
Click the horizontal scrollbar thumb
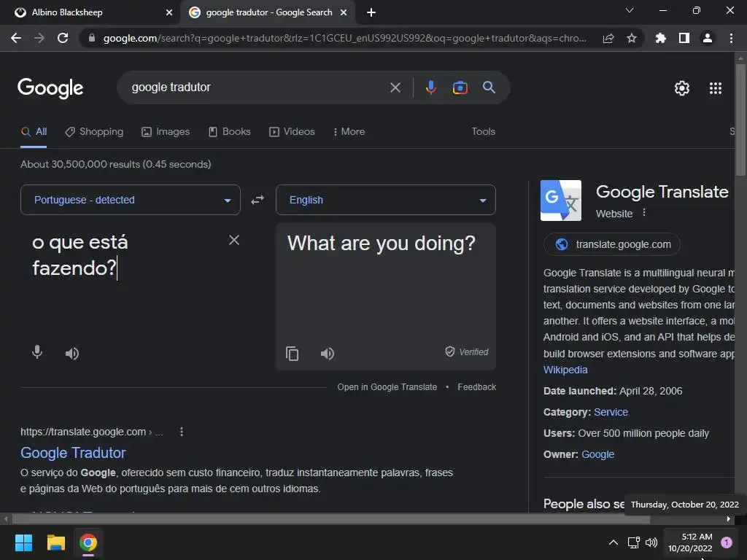coord(330,519)
